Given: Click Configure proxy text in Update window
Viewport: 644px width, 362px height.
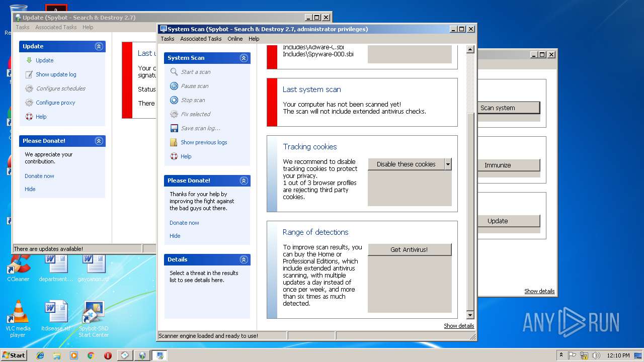Looking at the screenshot, I should tap(55, 103).
